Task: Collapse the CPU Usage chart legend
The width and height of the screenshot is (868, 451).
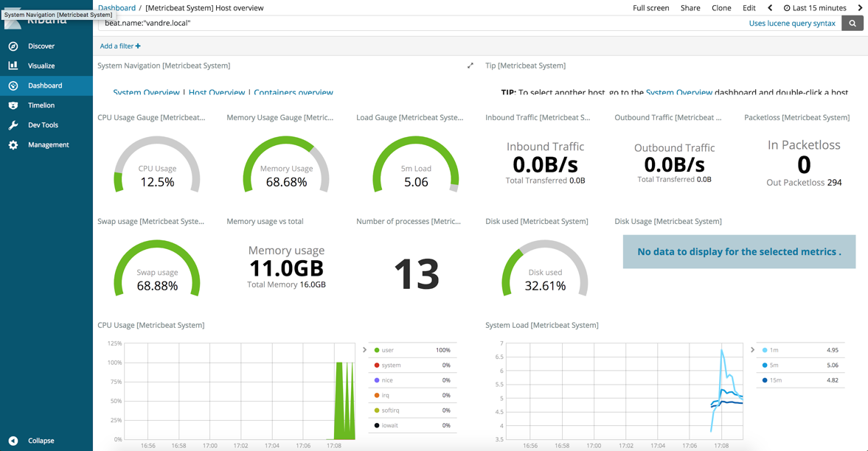Action: click(364, 350)
